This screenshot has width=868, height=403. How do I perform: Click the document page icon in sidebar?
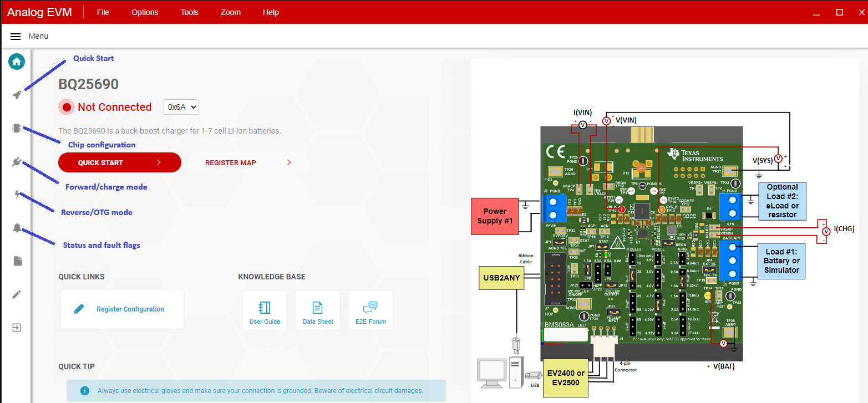coord(17,261)
